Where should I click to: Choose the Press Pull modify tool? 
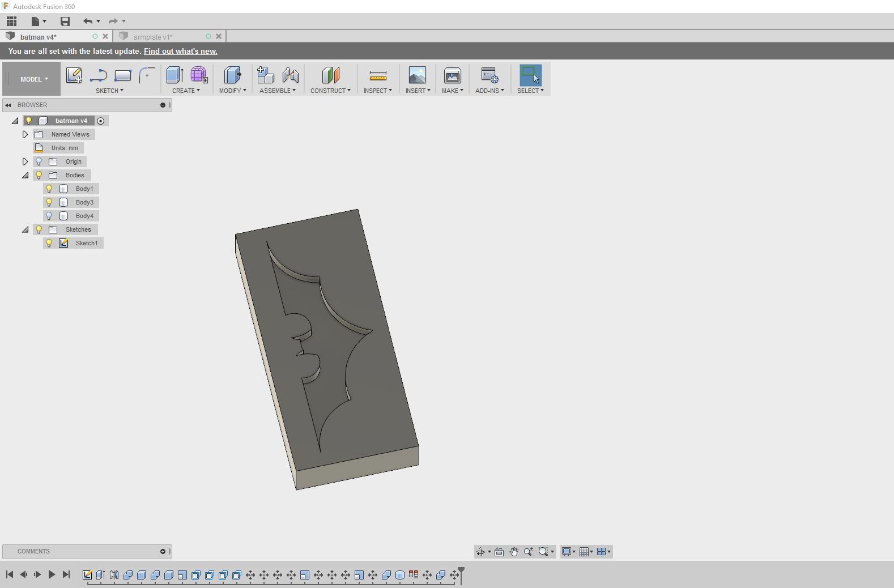click(x=232, y=75)
